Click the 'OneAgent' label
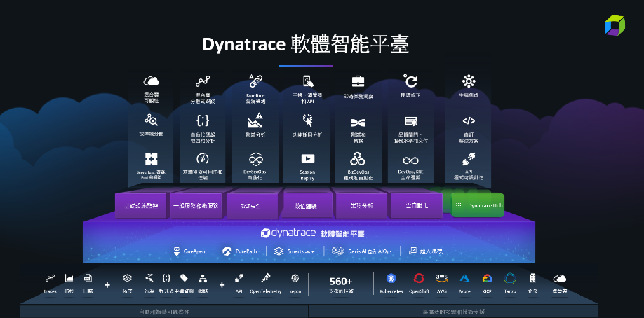Viewport: 644px width, 318px height. pyautogui.click(x=195, y=251)
